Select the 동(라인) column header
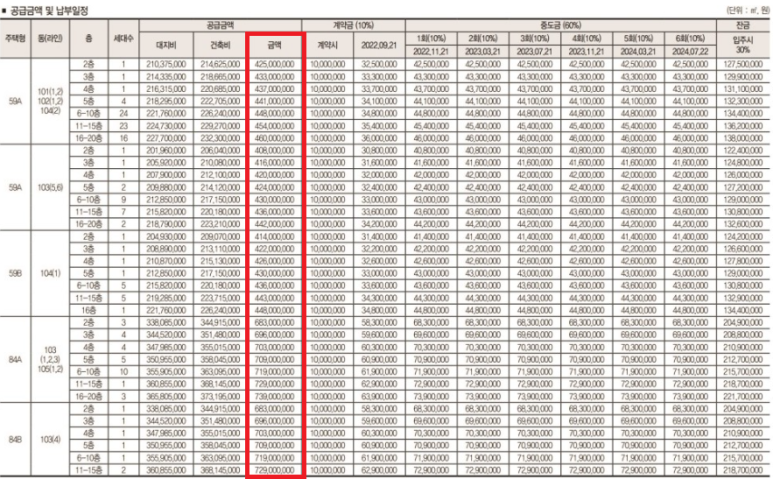 (x=50, y=38)
